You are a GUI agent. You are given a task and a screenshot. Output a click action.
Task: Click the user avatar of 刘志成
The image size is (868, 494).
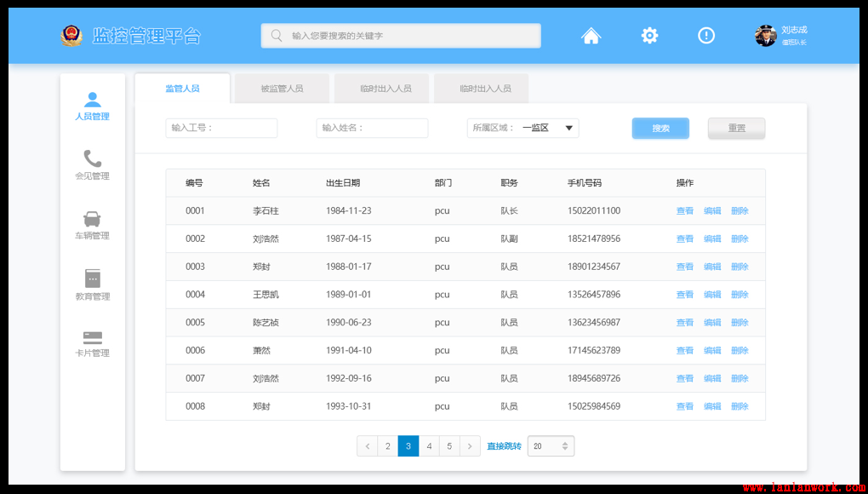pyautogui.click(x=765, y=36)
